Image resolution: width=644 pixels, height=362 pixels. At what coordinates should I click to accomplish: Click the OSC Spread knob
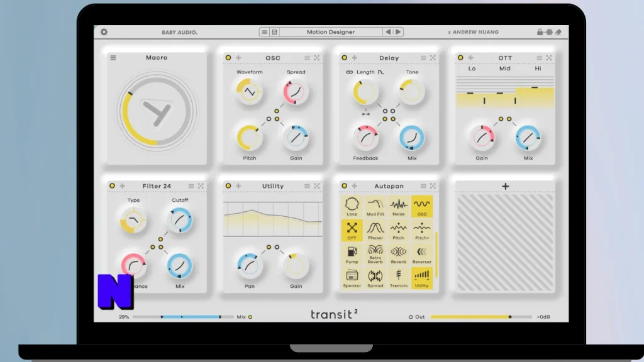(296, 92)
